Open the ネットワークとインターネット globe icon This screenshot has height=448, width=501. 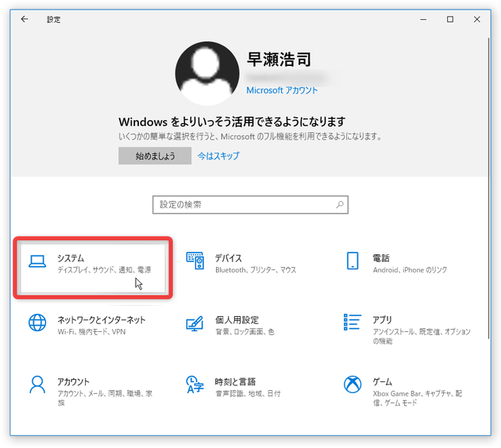tap(37, 322)
